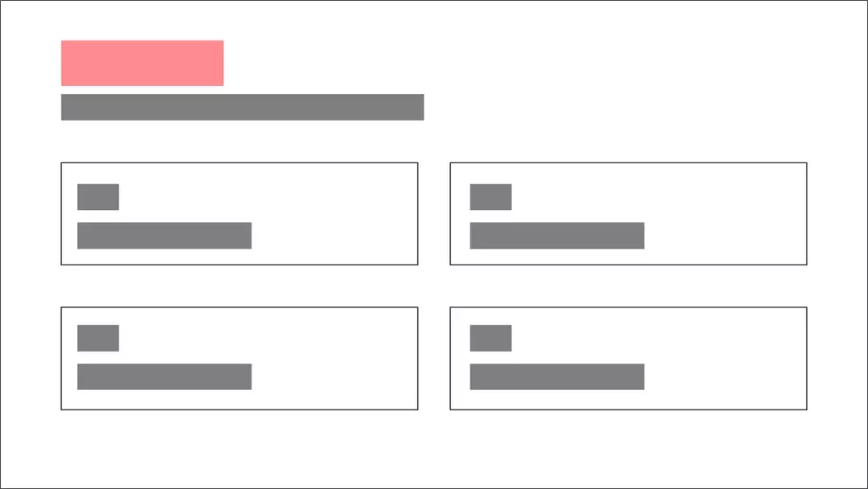Click small gray square in top-right card

(490, 197)
